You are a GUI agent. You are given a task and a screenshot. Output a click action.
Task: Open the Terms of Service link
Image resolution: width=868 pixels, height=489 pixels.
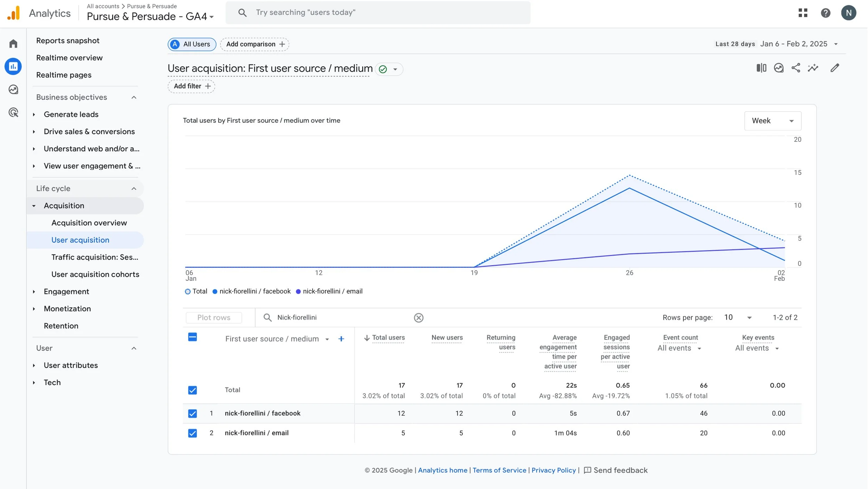click(x=499, y=470)
